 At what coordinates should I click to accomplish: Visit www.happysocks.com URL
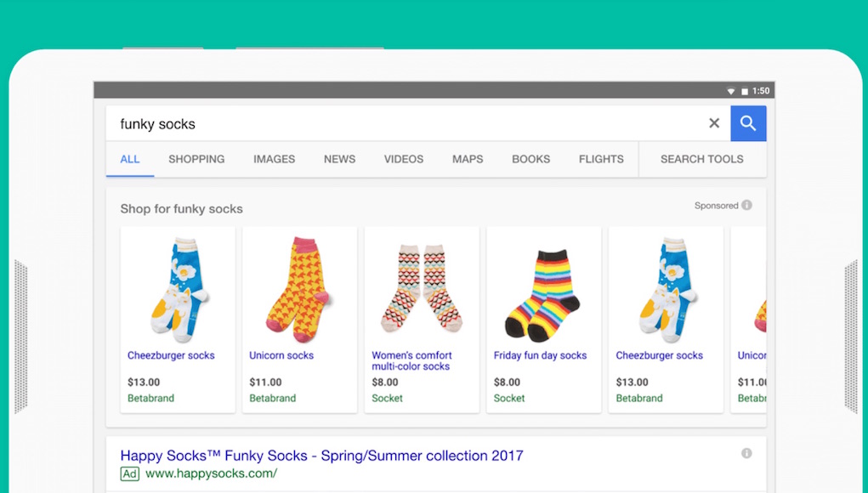[211, 473]
